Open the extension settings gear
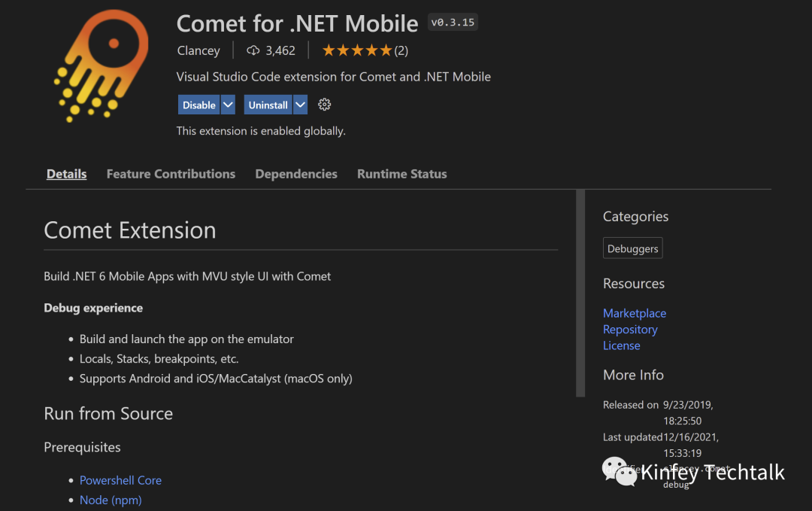This screenshot has height=511, width=812. tap(324, 105)
